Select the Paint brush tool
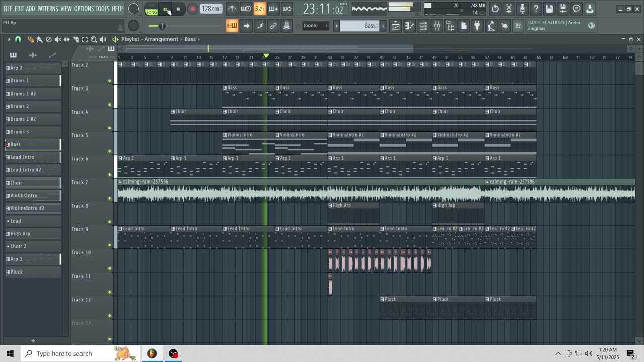This screenshot has width=644, height=362. coord(39,39)
